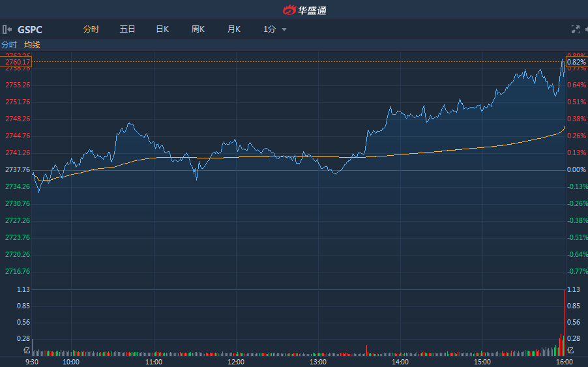Click the 华盛通 logo icon

click(x=289, y=10)
